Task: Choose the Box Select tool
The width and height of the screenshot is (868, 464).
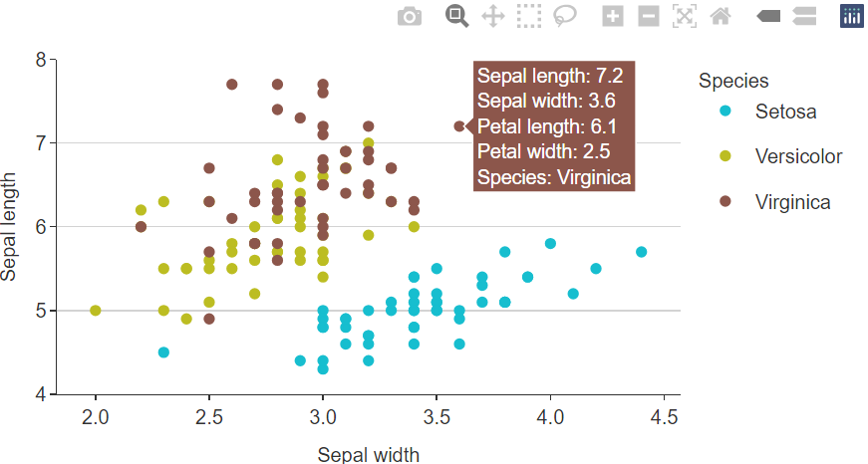Action: click(x=529, y=16)
